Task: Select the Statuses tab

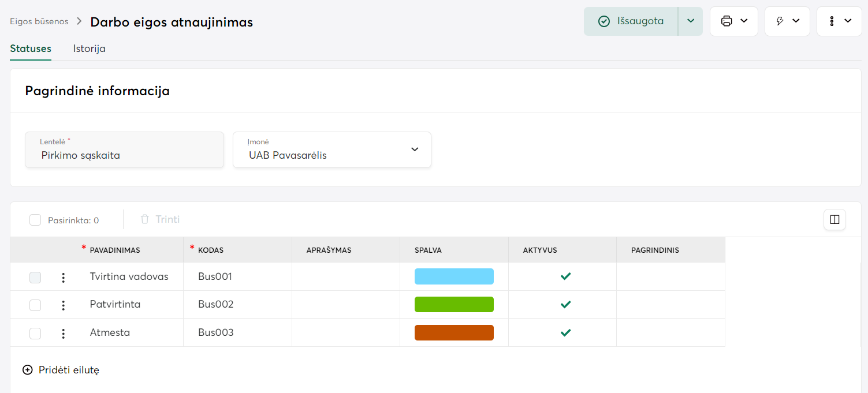Action: (31, 49)
